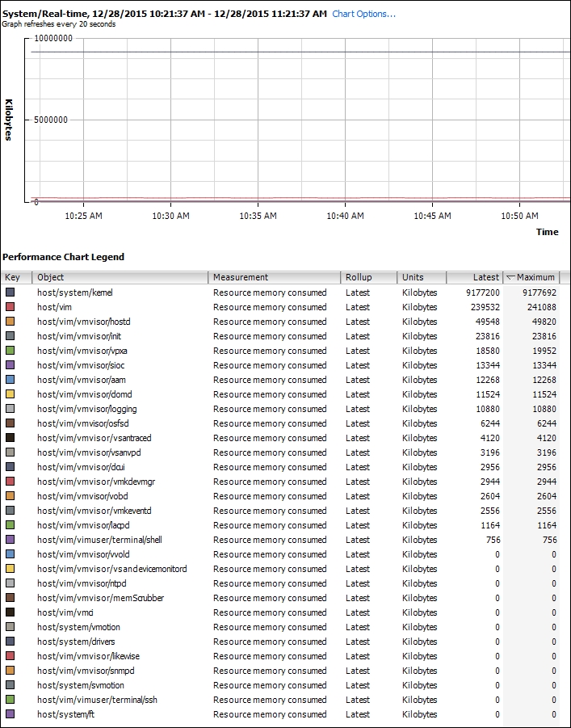Click color key for host/vim/vmvisor/vobd
Screen dimensions: 571x728
tap(10, 496)
